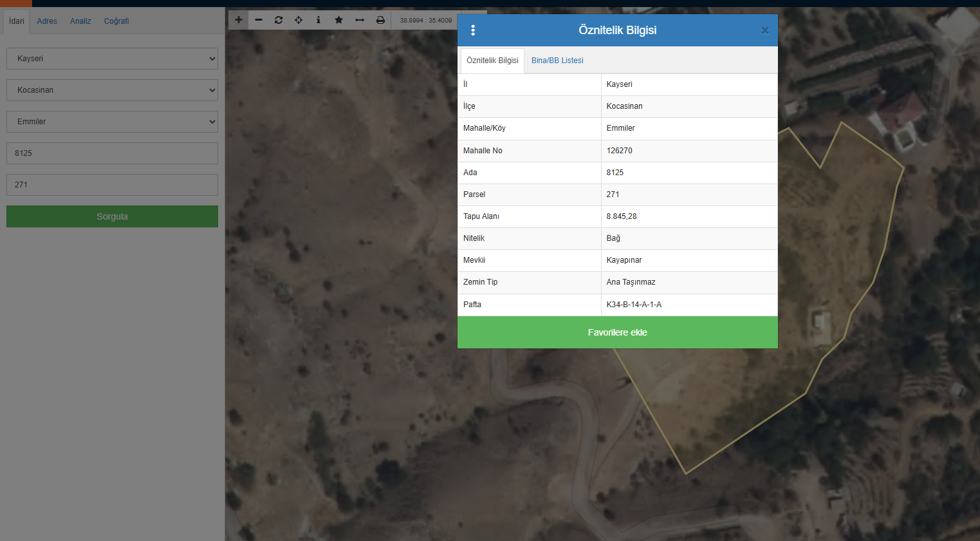980x541 pixels.
Task: Switch to the Bina/BB Listesi tab
Action: click(557, 61)
